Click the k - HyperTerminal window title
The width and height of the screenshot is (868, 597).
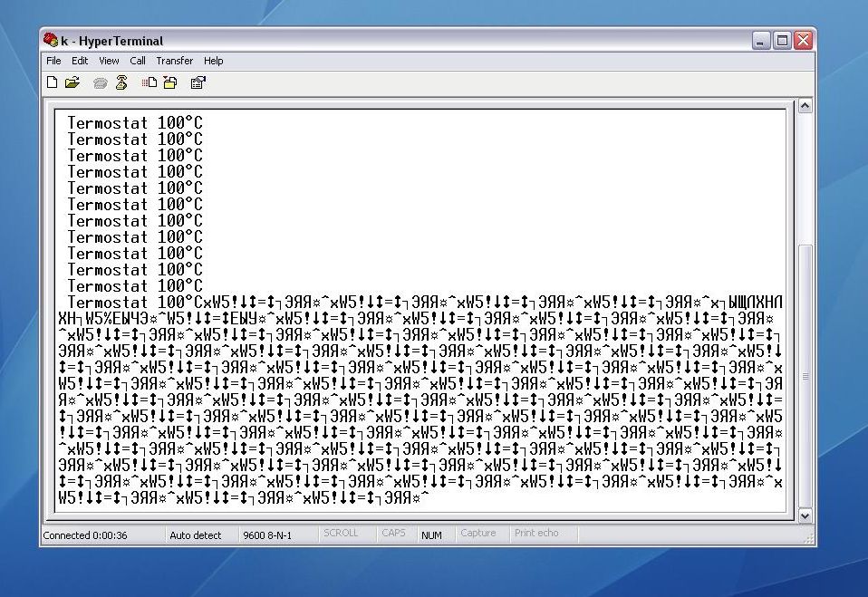coord(111,41)
